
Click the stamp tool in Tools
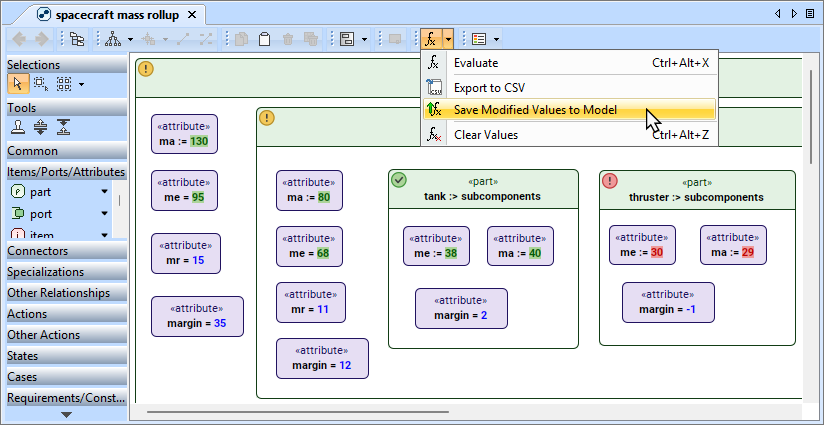(19, 127)
